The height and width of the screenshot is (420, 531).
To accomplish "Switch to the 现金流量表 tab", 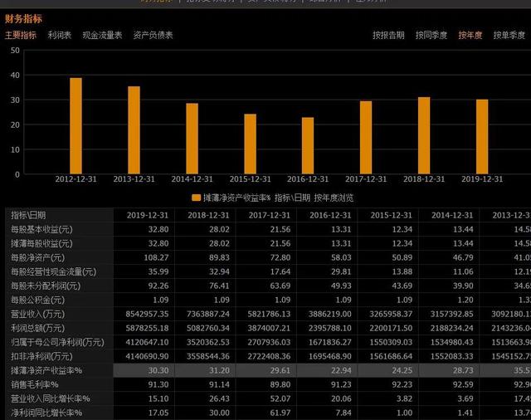I will point(102,35).
